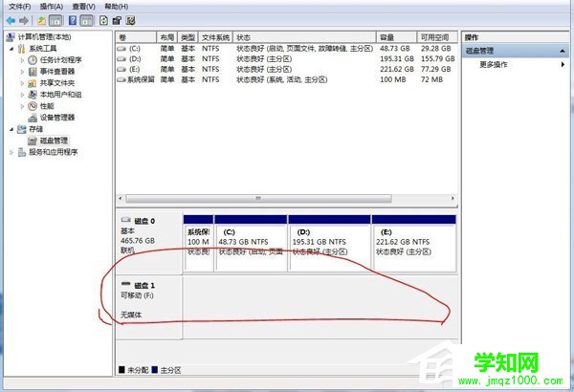Click the 性能 performance icon in tree
The image size is (574, 392).
click(33, 106)
